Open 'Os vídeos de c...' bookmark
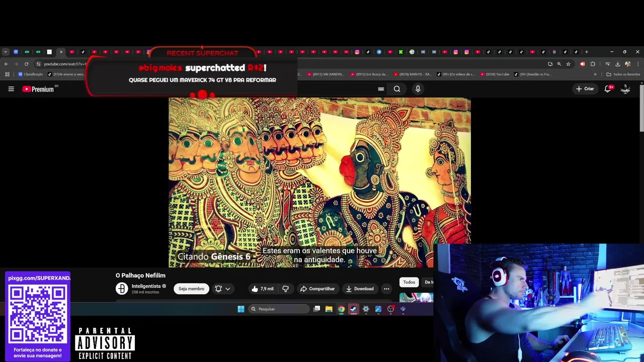 click(x=456, y=74)
